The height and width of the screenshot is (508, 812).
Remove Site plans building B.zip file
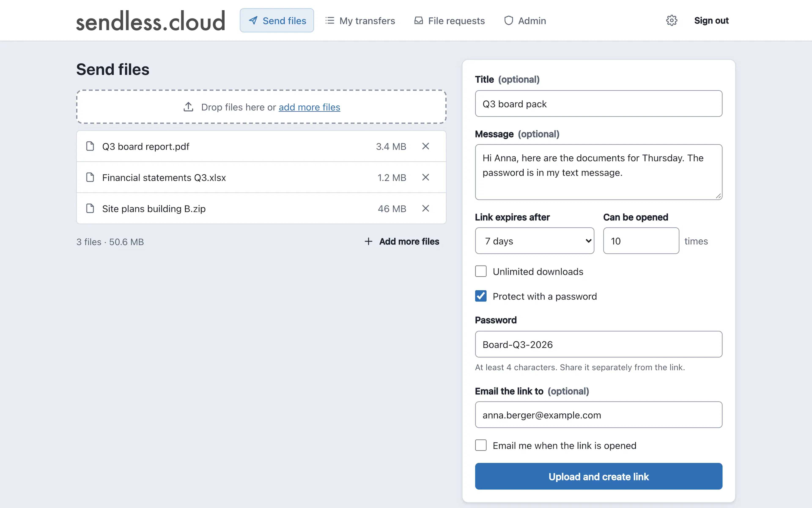coord(425,208)
